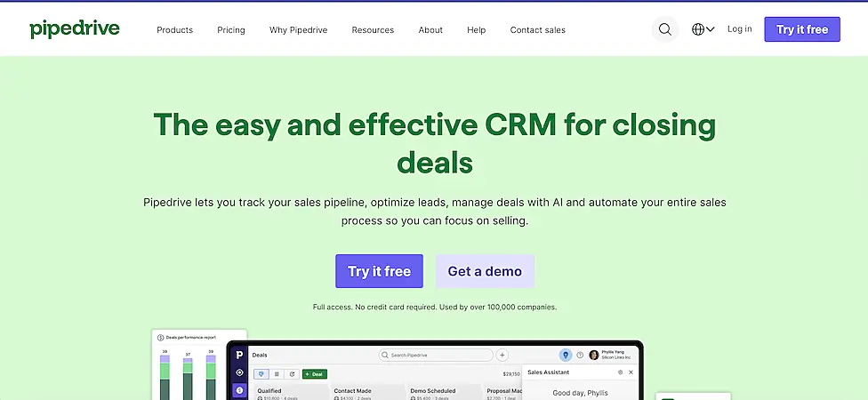
Task: Open the Sales Assistant lightbulb icon
Action: pos(566,356)
